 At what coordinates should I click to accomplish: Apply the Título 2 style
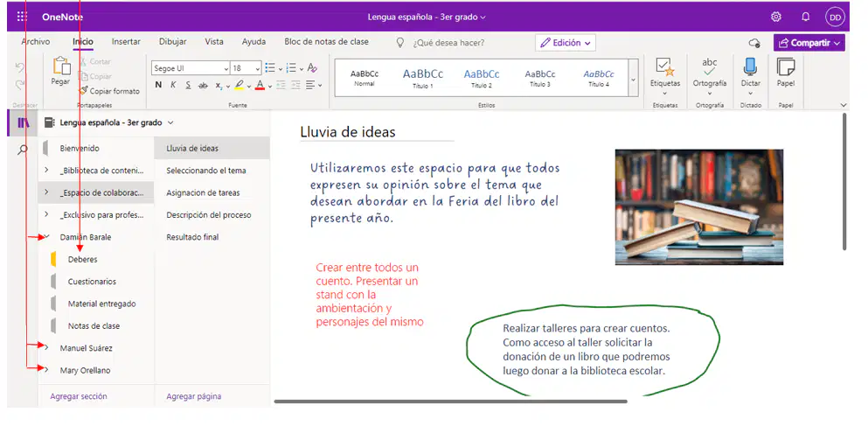(x=482, y=79)
